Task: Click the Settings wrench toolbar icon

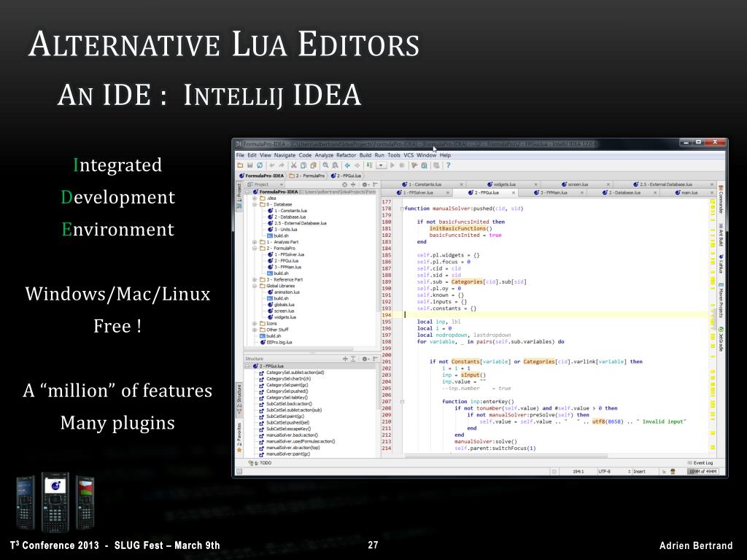Action: [x=414, y=166]
